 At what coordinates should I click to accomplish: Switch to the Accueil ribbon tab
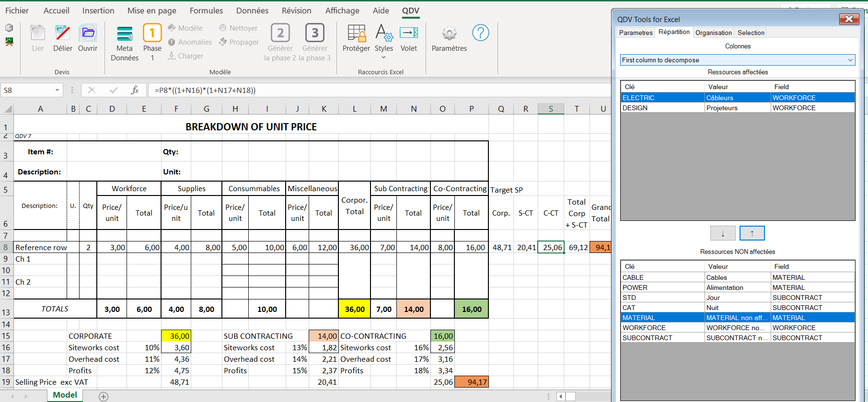(57, 11)
